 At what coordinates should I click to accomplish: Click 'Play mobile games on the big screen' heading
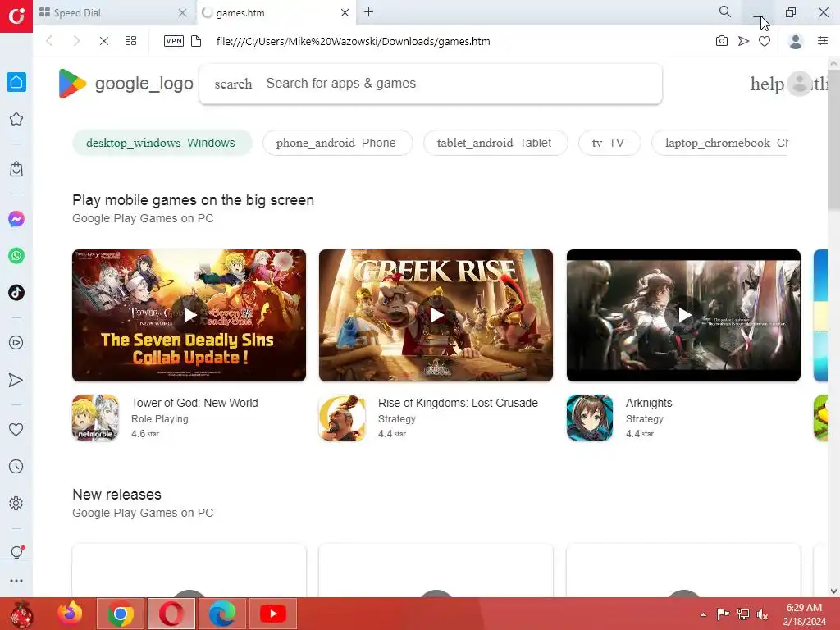click(x=193, y=200)
